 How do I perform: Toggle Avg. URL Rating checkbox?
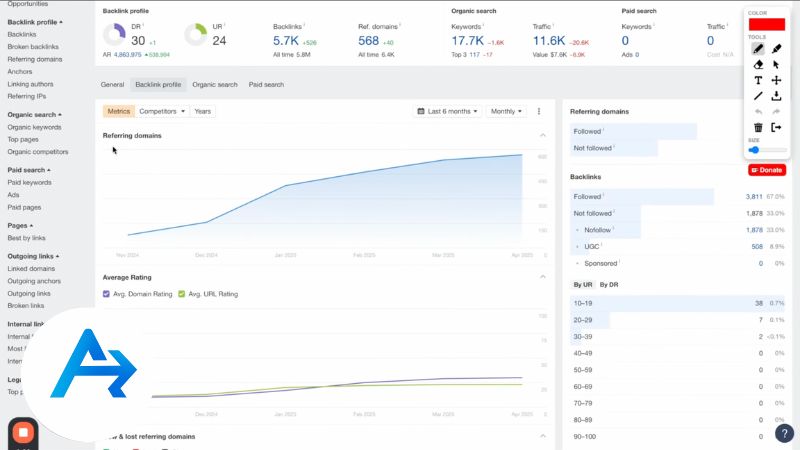(x=182, y=294)
